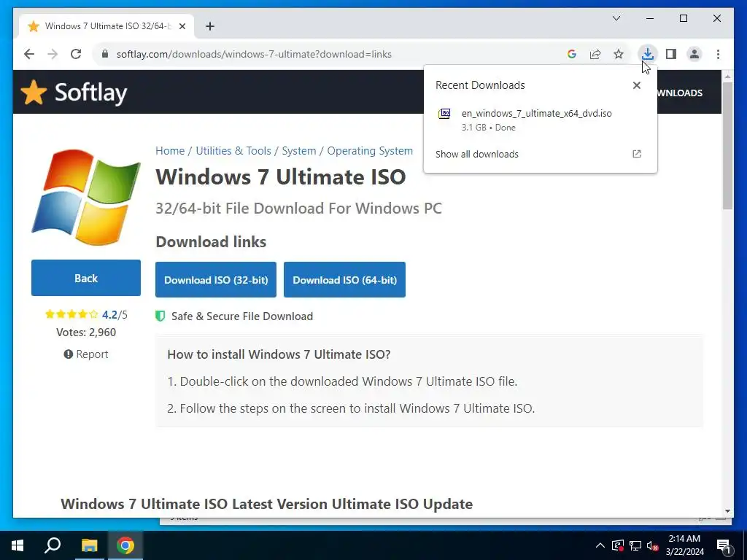Viewport: 747px width, 560px height.
Task: View site security lock info
Action: pyautogui.click(x=105, y=54)
